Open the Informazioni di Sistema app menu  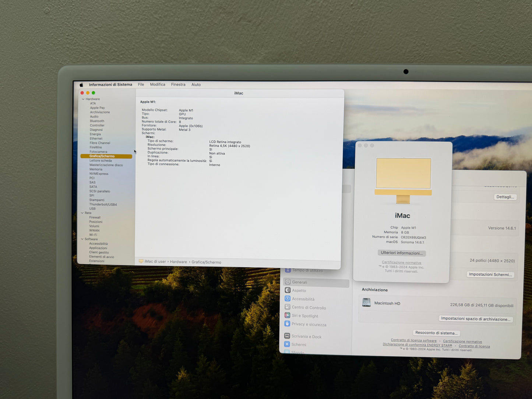point(110,85)
